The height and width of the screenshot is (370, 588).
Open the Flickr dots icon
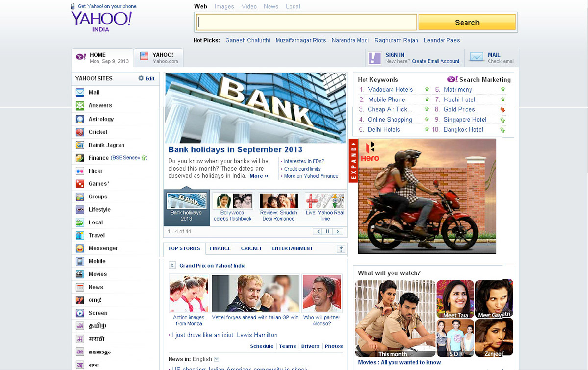pos(80,171)
